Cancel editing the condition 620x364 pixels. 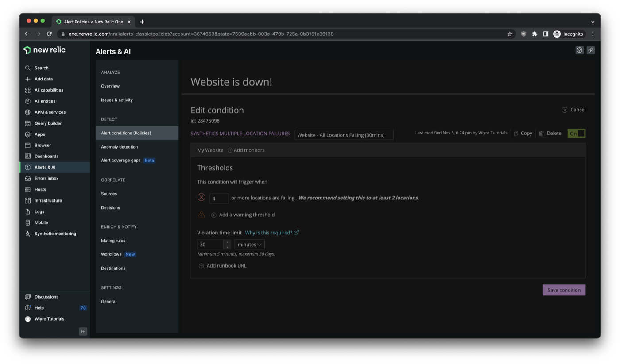pyautogui.click(x=574, y=110)
